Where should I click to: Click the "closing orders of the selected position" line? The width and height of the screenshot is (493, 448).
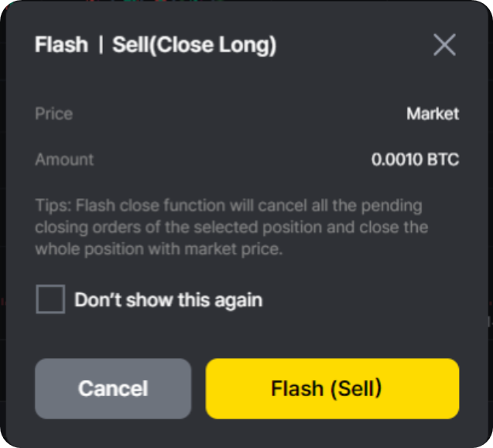pos(179,227)
